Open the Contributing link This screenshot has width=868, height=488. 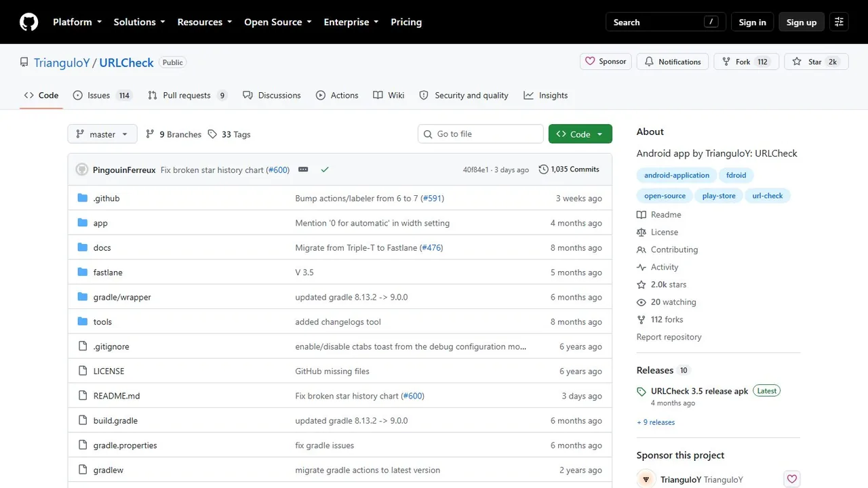click(667, 250)
